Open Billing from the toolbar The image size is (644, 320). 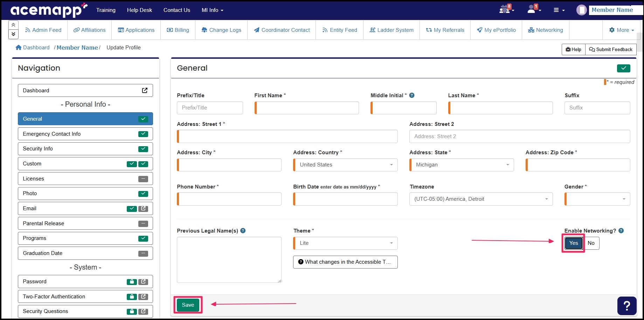(x=178, y=30)
